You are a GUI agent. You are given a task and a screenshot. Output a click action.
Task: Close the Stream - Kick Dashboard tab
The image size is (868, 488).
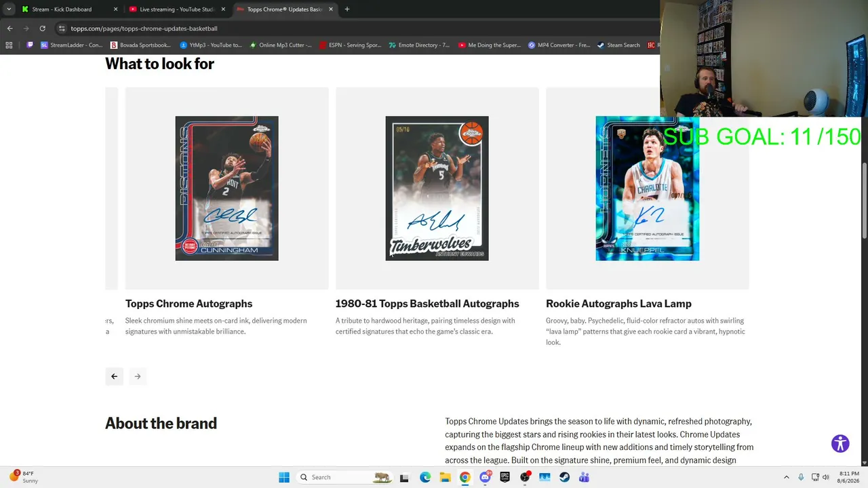click(x=115, y=9)
